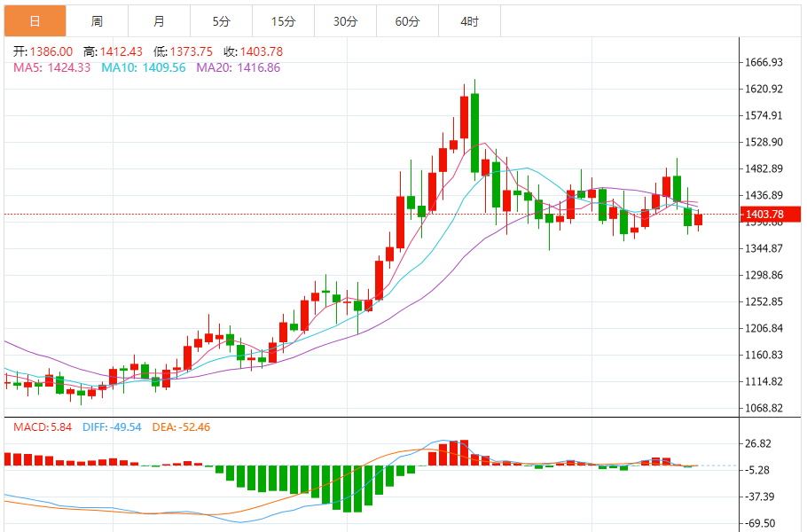Switch to the 周 weekly tab
This screenshot has width=807, height=532.
coord(97,21)
